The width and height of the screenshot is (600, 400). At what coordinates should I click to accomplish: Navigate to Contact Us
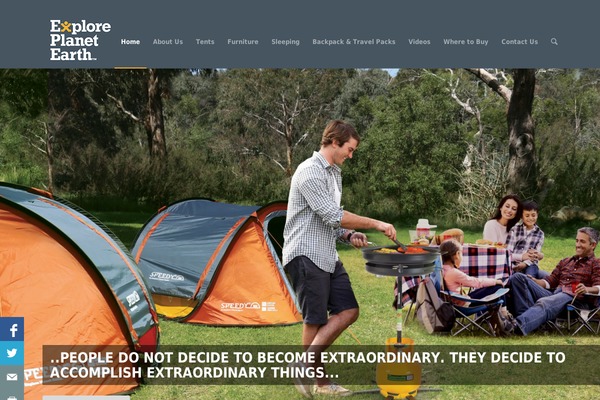click(x=519, y=42)
